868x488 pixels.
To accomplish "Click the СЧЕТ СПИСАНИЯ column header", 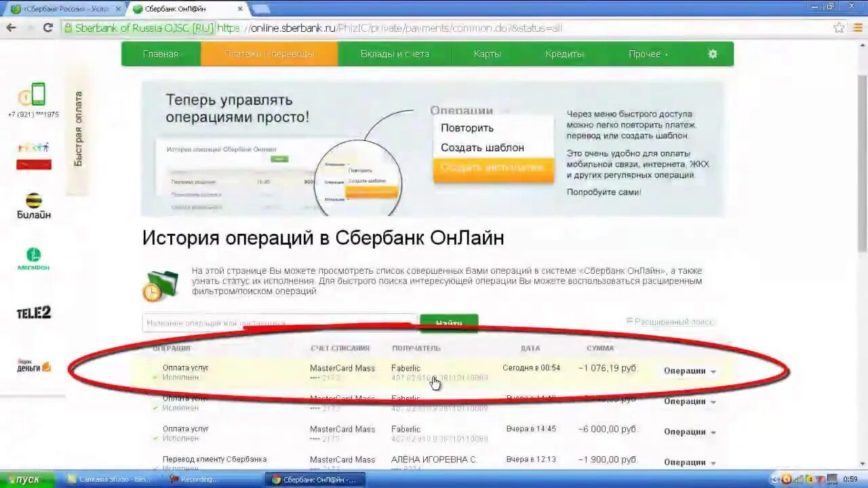I will tap(340, 348).
